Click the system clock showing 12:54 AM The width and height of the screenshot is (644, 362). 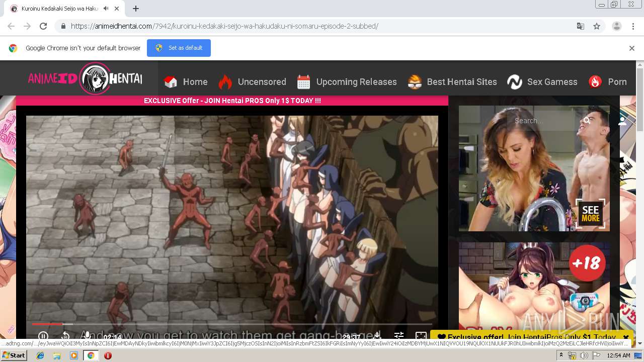point(618,355)
